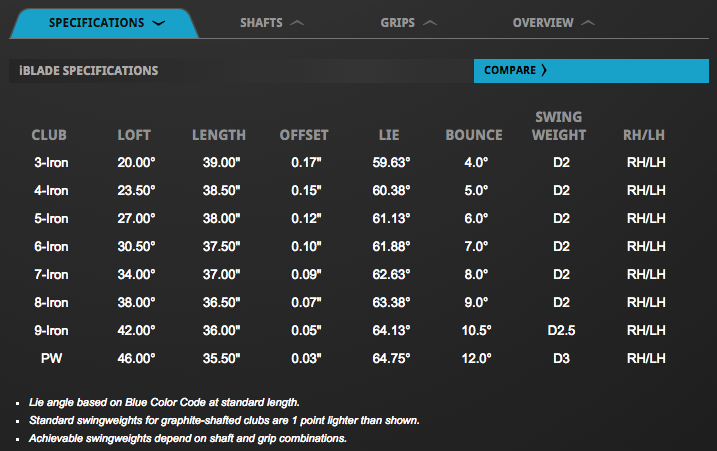Expand the Grips section chevron
This screenshot has width=717, height=451.
(x=430, y=23)
